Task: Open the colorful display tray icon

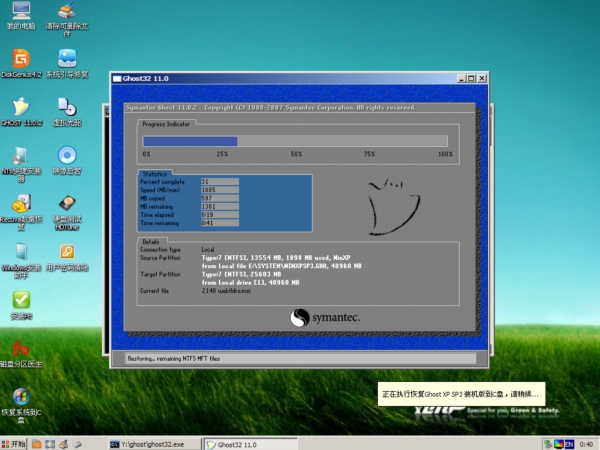Action: 559,444
